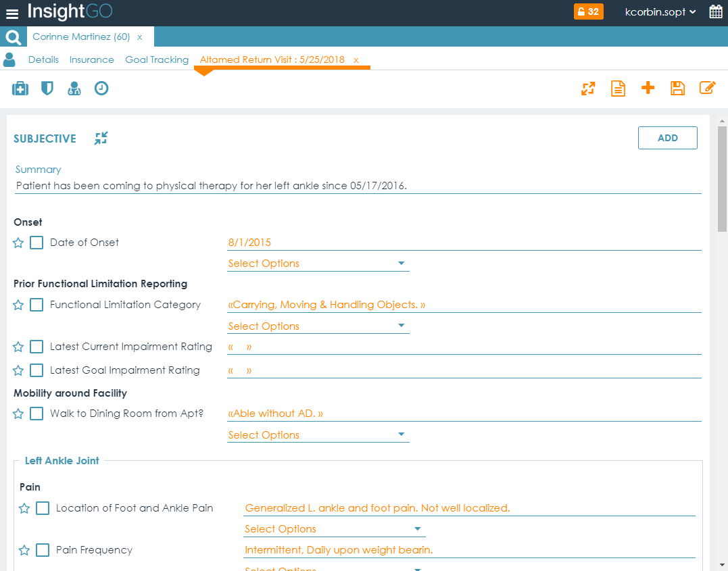Collapse the Subjective section with arrows icon
The width and height of the screenshot is (728, 571).
pyautogui.click(x=101, y=139)
